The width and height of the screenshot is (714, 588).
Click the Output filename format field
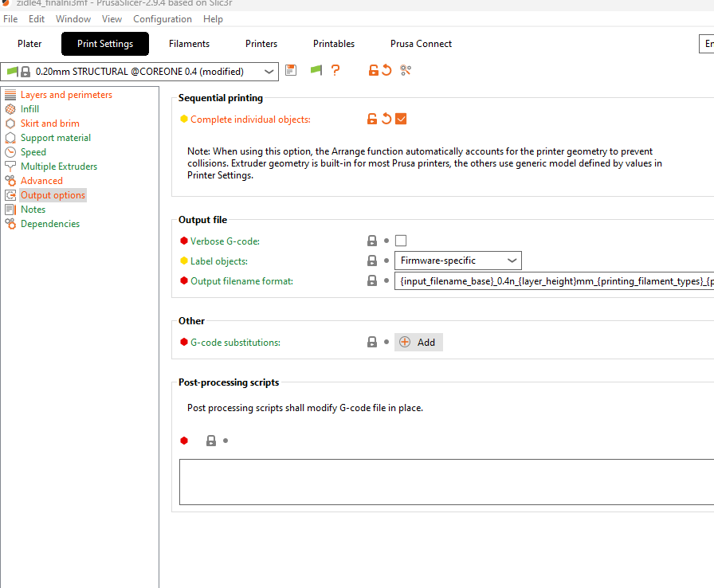click(553, 281)
